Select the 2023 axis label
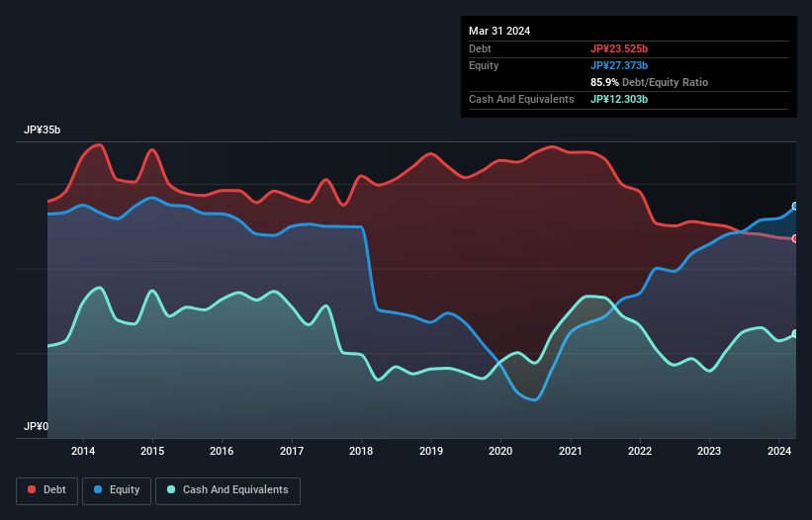Screen dimensions: 812x520 (x=709, y=451)
